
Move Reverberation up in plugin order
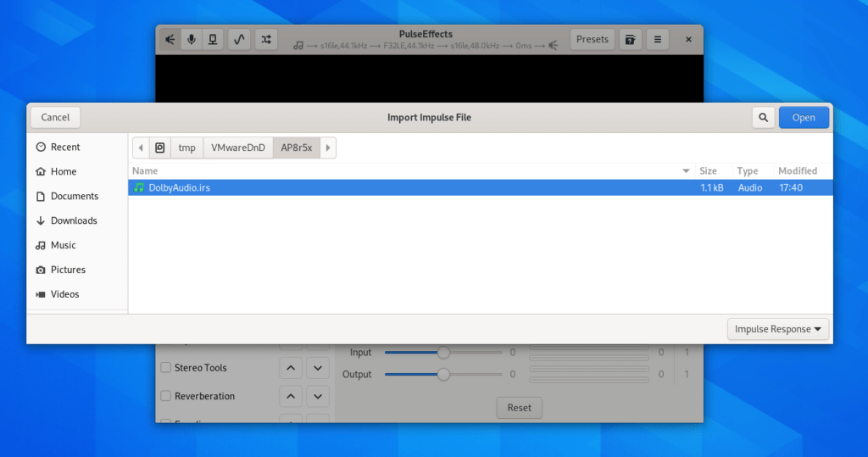point(291,396)
